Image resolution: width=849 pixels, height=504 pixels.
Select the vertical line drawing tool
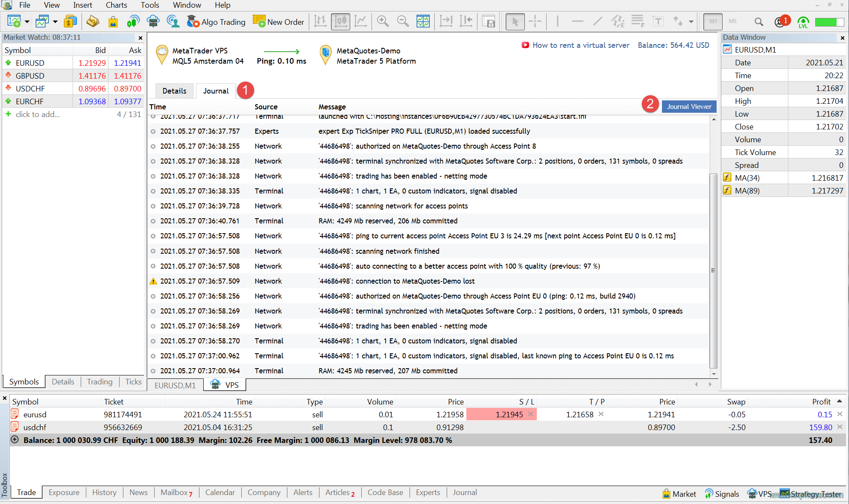(557, 21)
